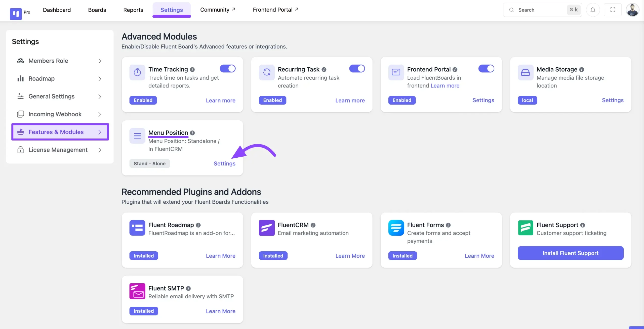Show info tooltip for FluentCRM
The image size is (644, 329).
(313, 225)
